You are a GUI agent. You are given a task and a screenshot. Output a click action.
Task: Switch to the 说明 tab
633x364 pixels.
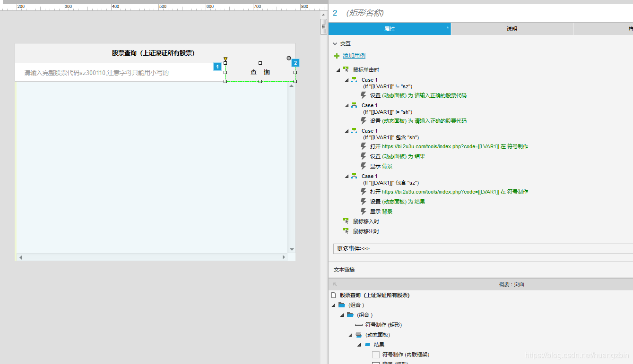coord(512,29)
